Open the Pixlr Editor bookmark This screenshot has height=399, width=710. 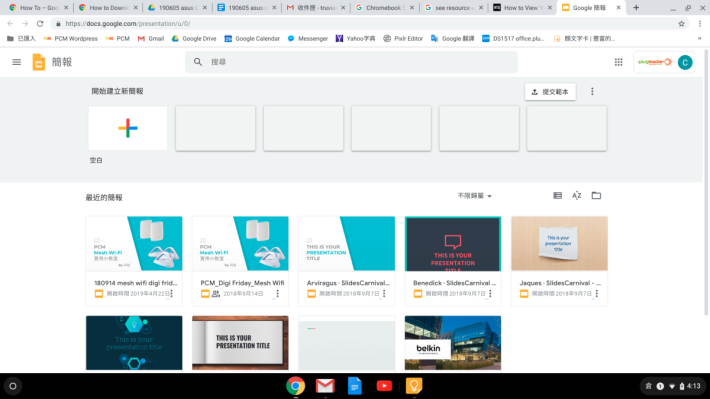click(403, 38)
